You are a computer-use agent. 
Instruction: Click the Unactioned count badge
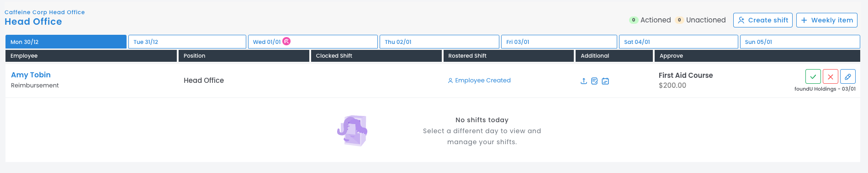[679, 20]
